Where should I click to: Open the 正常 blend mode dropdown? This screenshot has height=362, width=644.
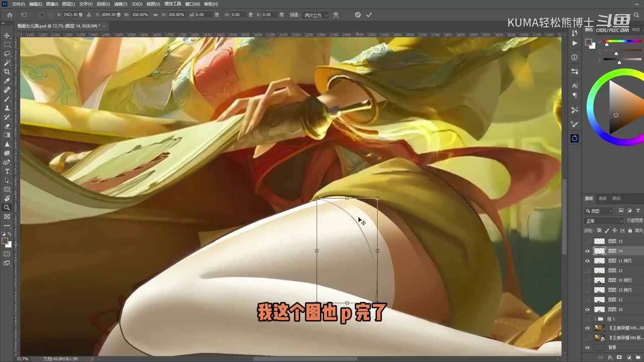tap(603, 221)
